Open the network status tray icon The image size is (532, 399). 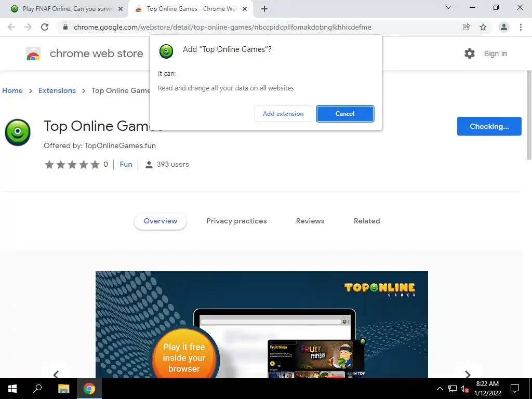[x=453, y=389]
